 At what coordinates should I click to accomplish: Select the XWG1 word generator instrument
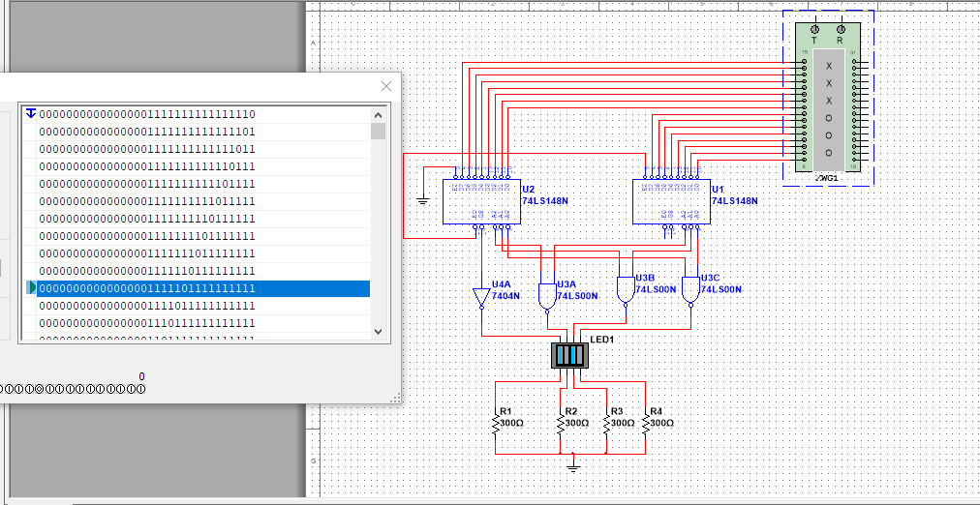coord(828,97)
